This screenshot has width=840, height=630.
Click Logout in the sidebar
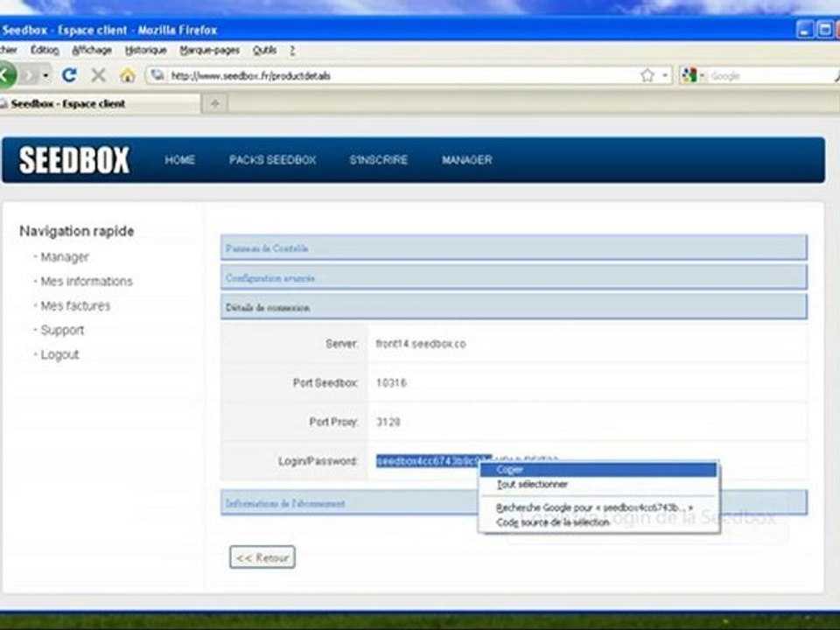59,354
